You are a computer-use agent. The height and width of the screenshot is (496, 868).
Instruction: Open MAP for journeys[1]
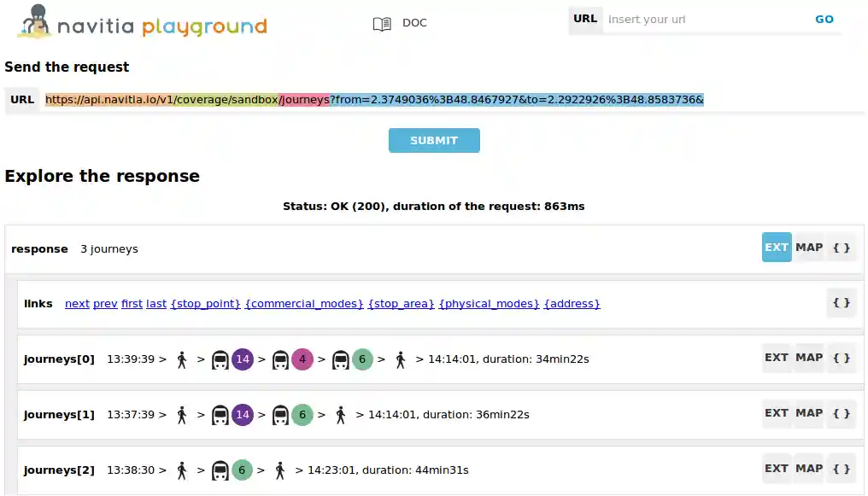click(809, 413)
